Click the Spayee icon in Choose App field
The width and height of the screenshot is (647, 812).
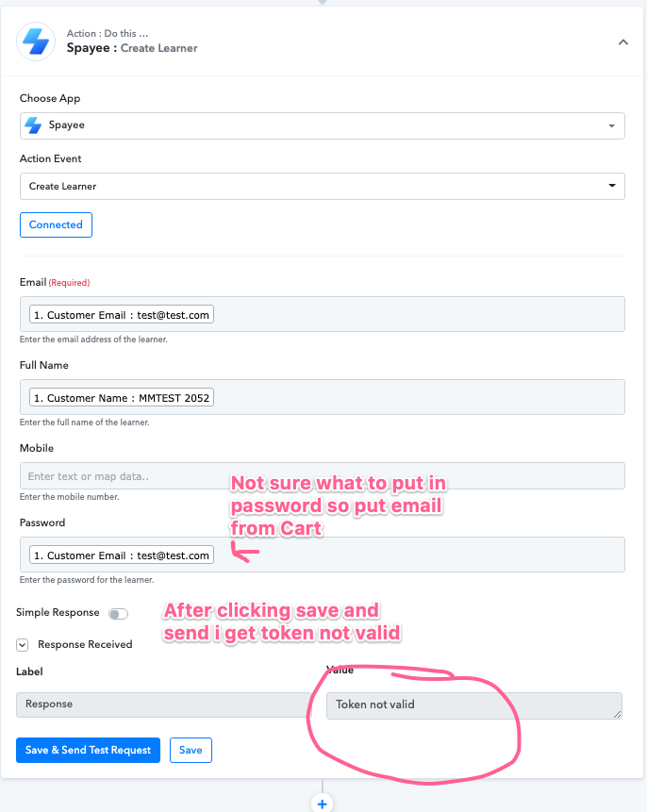point(33,125)
